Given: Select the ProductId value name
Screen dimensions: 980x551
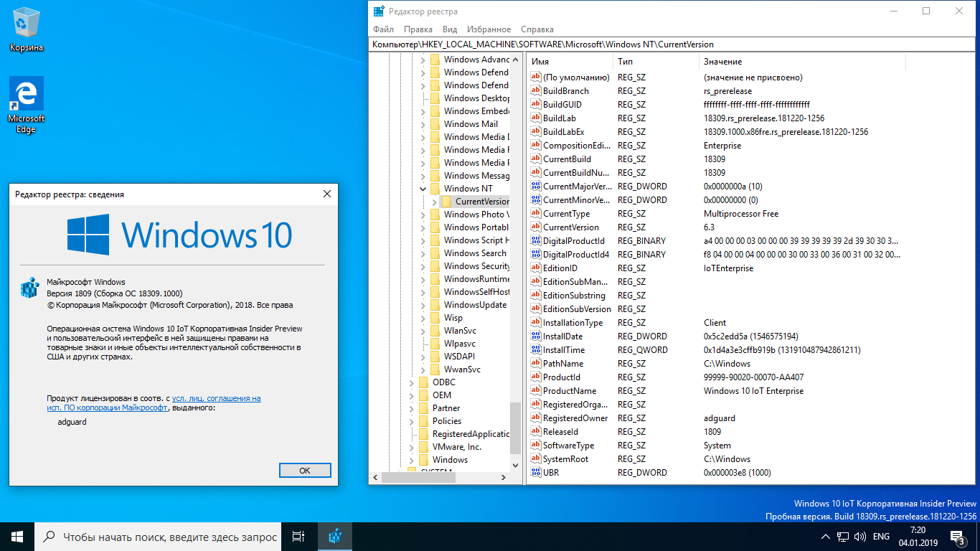Looking at the screenshot, I should tap(562, 377).
